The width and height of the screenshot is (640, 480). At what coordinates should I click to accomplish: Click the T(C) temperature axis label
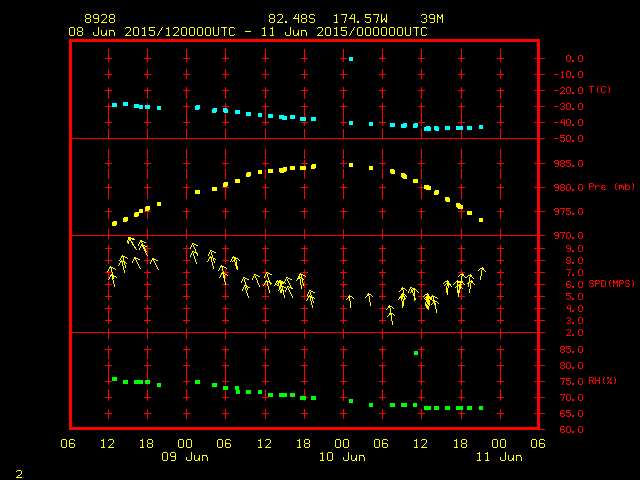click(600, 90)
